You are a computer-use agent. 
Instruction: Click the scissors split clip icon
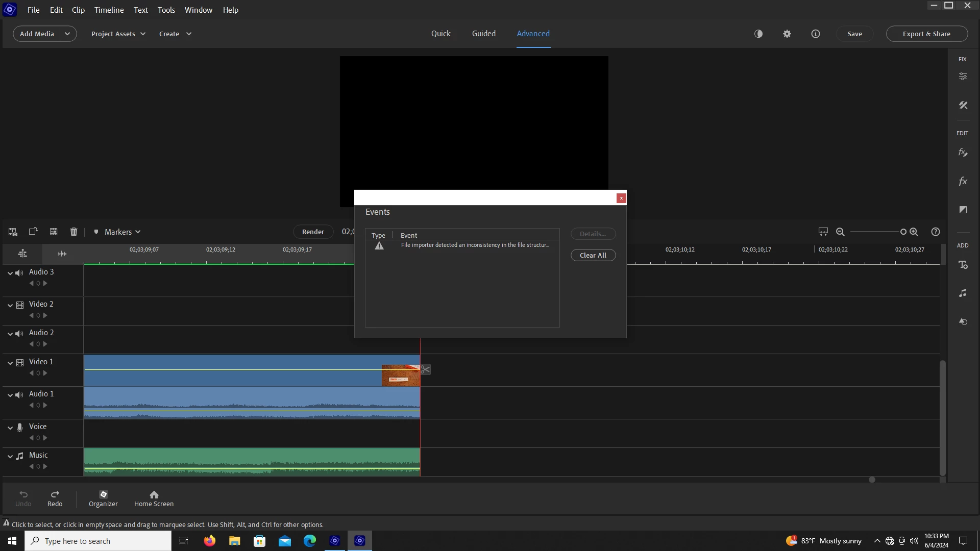425,369
